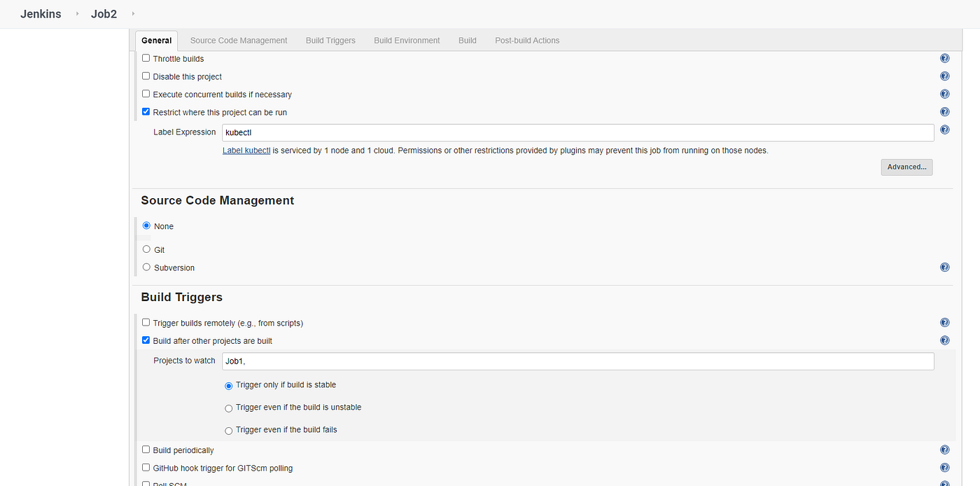This screenshot has width=980, height=486.
Task: Open help for GitHub hook trigger
Action: click(944, 467)
